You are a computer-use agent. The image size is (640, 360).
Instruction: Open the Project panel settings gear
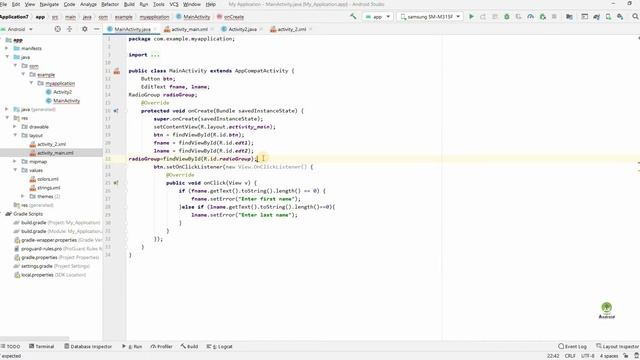(84, 29)
